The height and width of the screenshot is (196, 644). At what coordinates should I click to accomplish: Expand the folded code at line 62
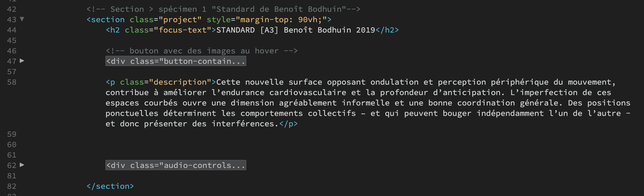pos(22,165)
